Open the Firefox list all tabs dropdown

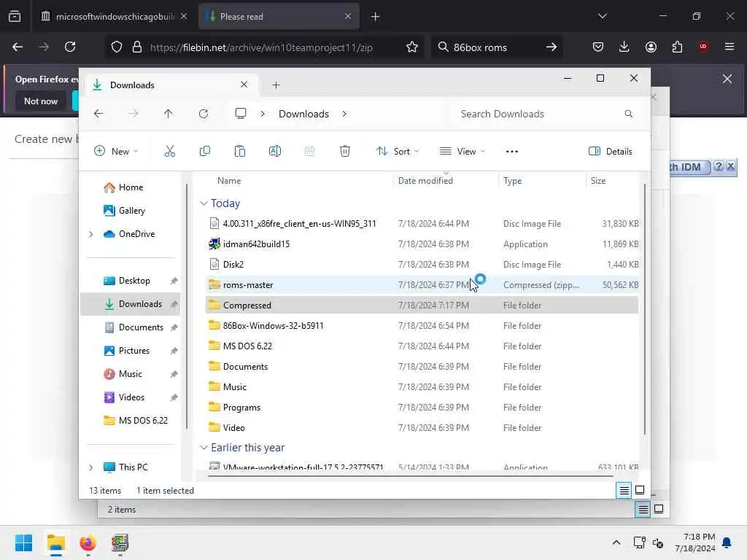[602, 17]
